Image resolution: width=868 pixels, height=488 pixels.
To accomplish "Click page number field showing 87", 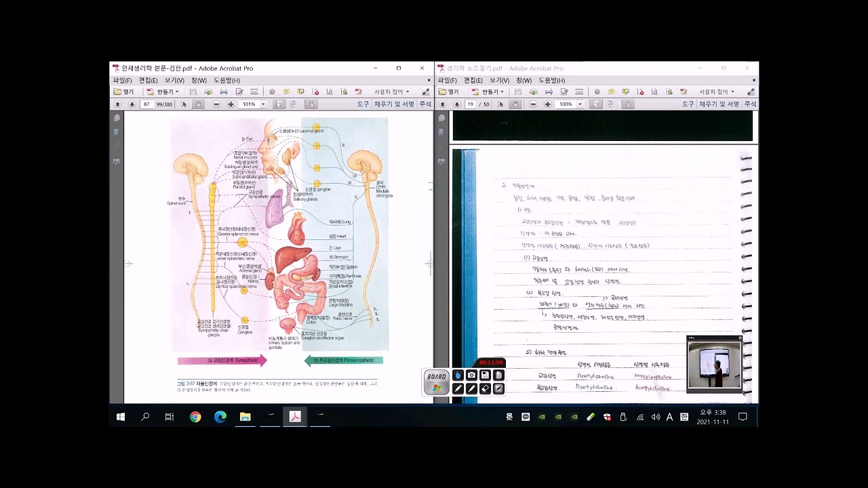I will tap(146, 104).
